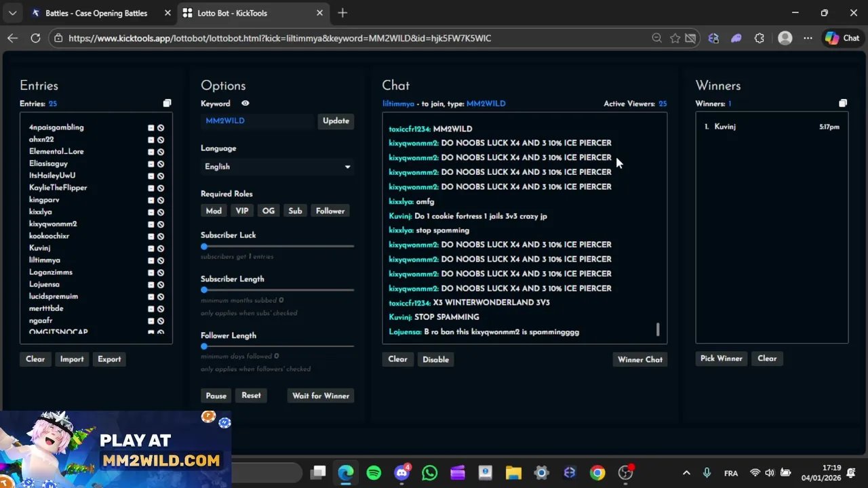The height and width of the screenshot is (488, 868).
Task: Click the Import entries button
Action: pos(72,359)
